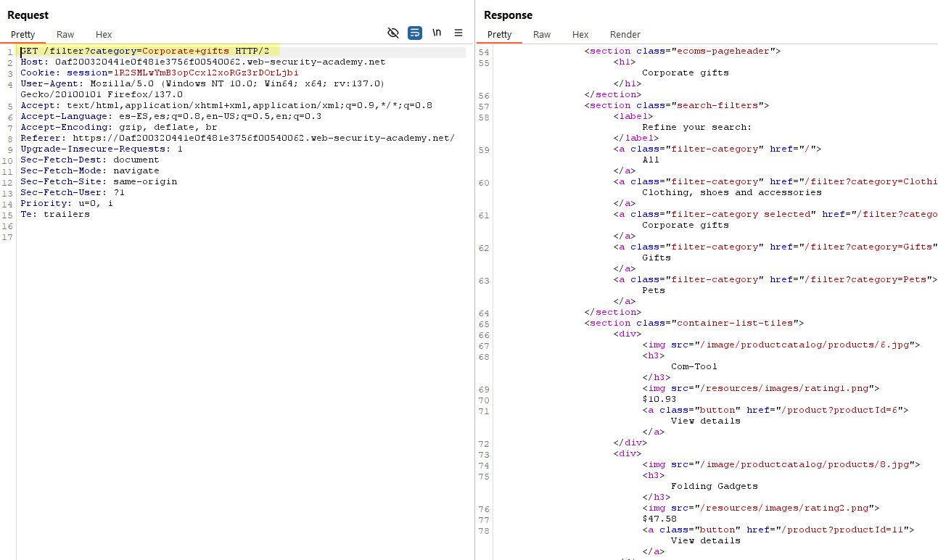
Task: Switch Request view to Raw tab
Action: tap(65, 35)
